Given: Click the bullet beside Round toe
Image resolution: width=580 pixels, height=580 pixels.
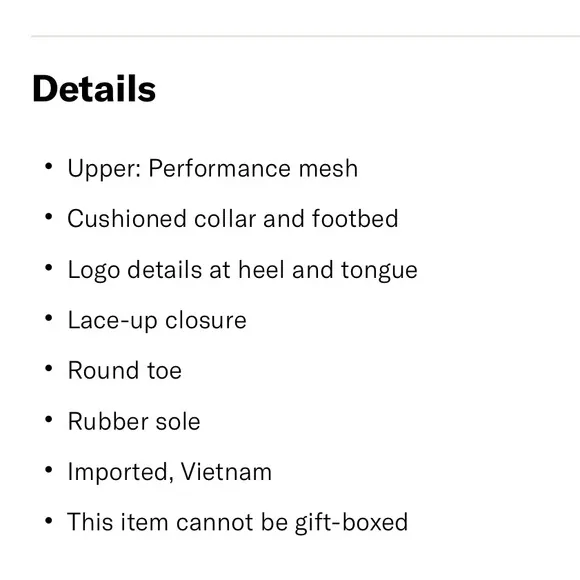Looking at the screenshot, I should tap(48, 368).
